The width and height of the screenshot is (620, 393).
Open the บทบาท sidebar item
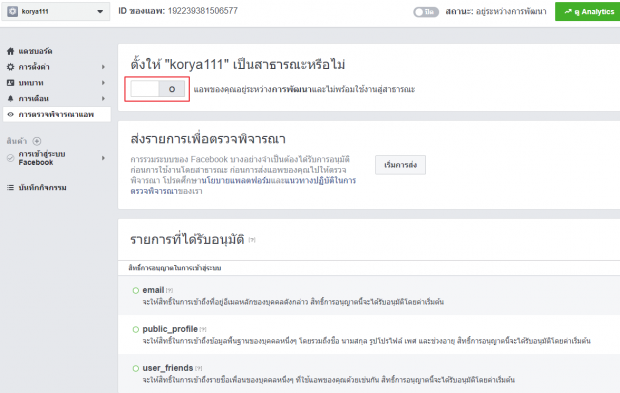point(31,83)
